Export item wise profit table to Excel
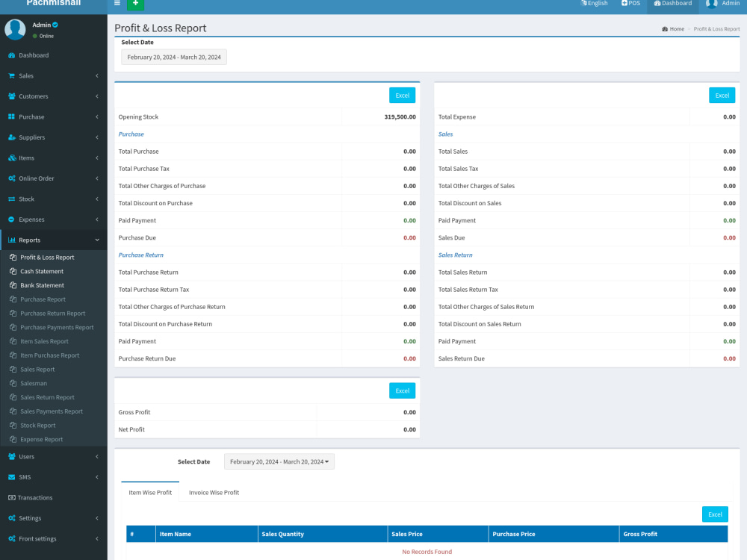Viewport: 747px width, 560px height. coord(715,514)
